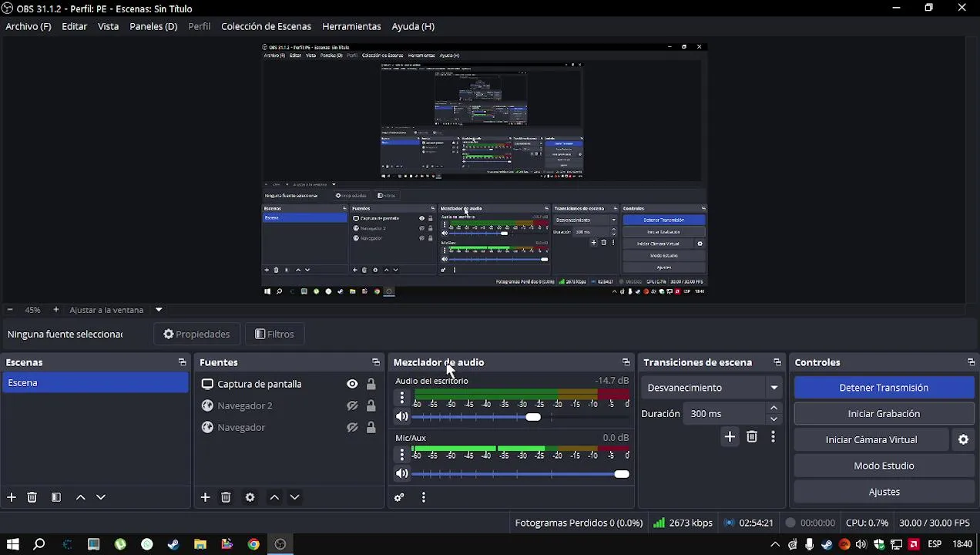Delete the selected source in the Fuentes panel

(x=226, y=497)
